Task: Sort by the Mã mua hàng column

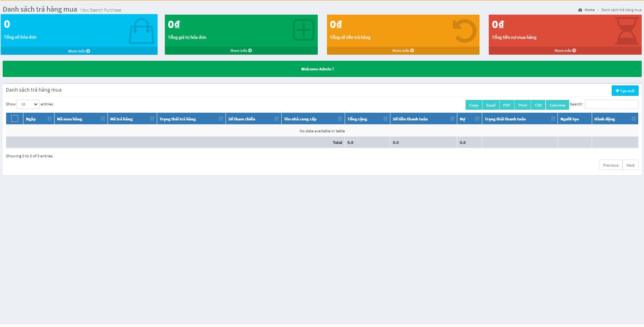Action: [x=81, y=119]
